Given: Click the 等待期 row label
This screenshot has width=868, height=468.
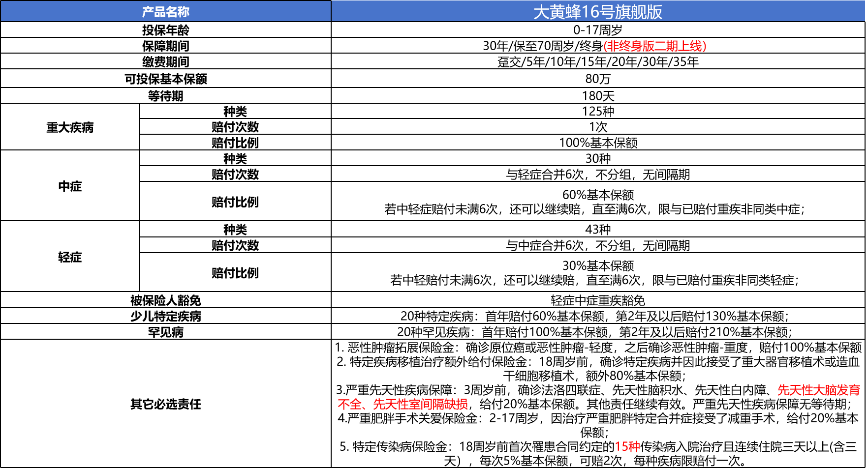Looking at the screenshot, I should tap(166, 96).
